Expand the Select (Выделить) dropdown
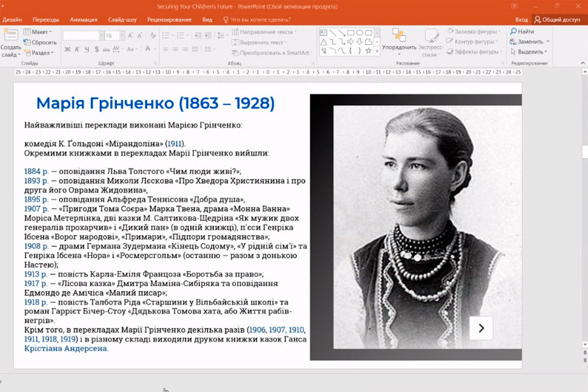 [x=530, y=52]
